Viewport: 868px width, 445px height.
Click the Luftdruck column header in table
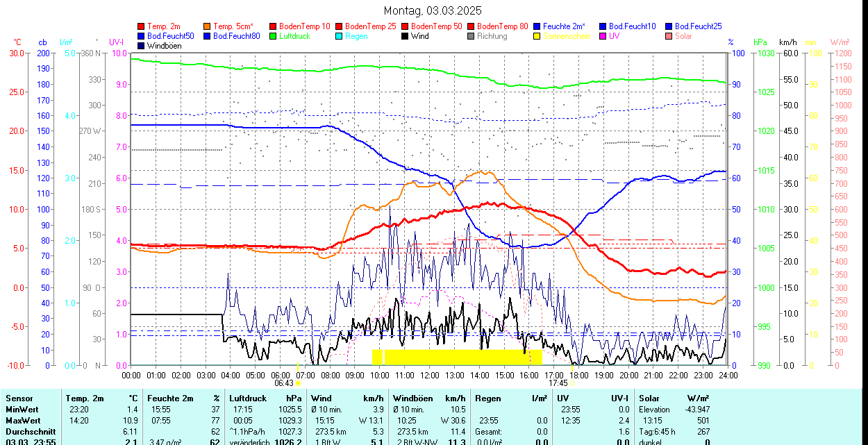click(248, 398)
